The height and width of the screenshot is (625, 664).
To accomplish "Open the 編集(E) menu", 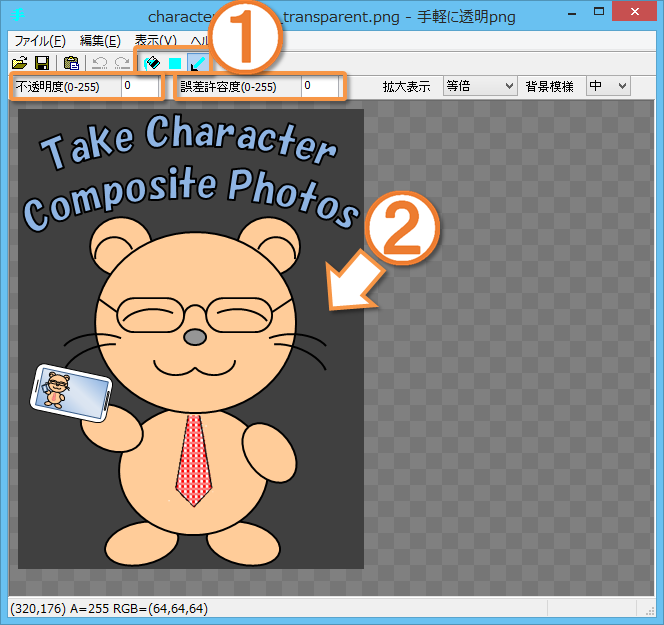I will [100, 41].
